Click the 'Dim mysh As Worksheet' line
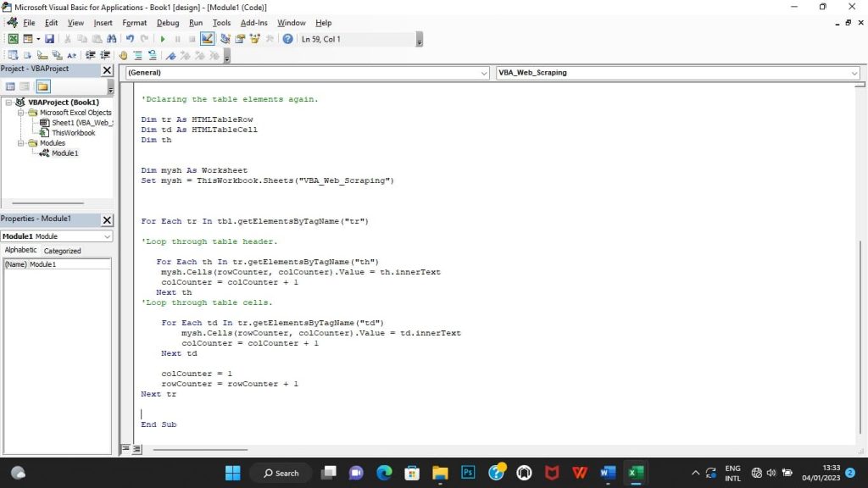 tap(194, 170)
